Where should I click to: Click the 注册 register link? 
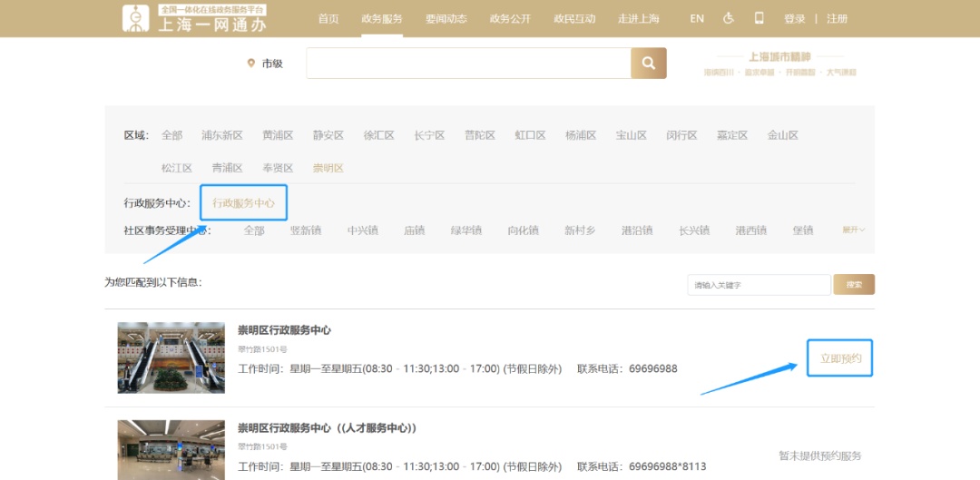pyautogui.click(x=837, y=18)
